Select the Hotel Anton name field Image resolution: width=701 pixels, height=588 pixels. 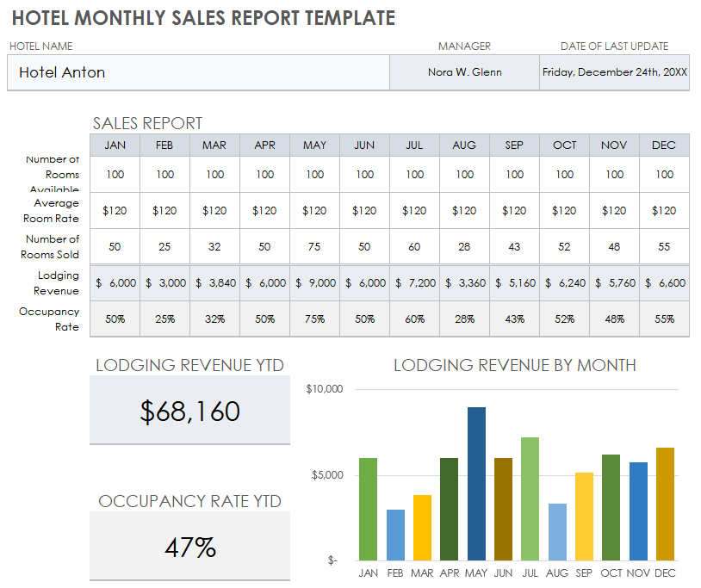tap(198, 72)
